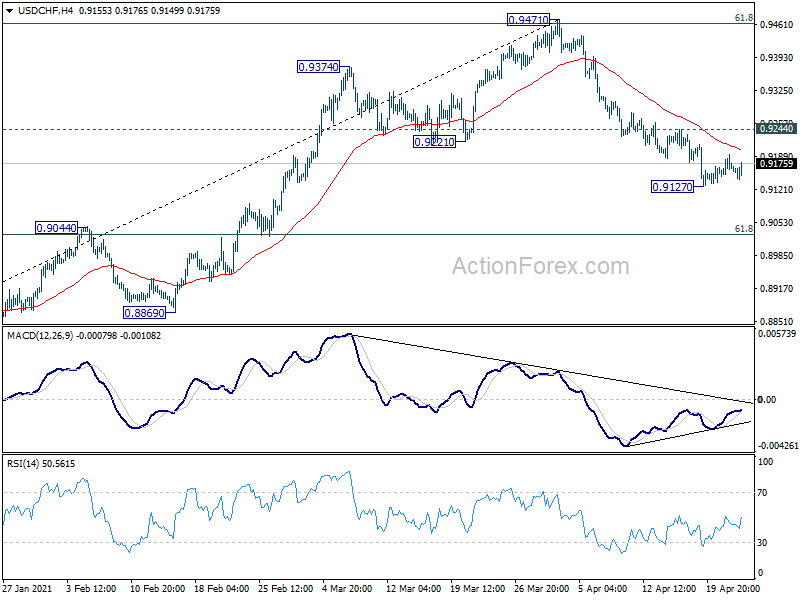Click the 0.88510 price axis value
Screen dimensions: 800x600
pyautogui.click(x=777, y=321)
